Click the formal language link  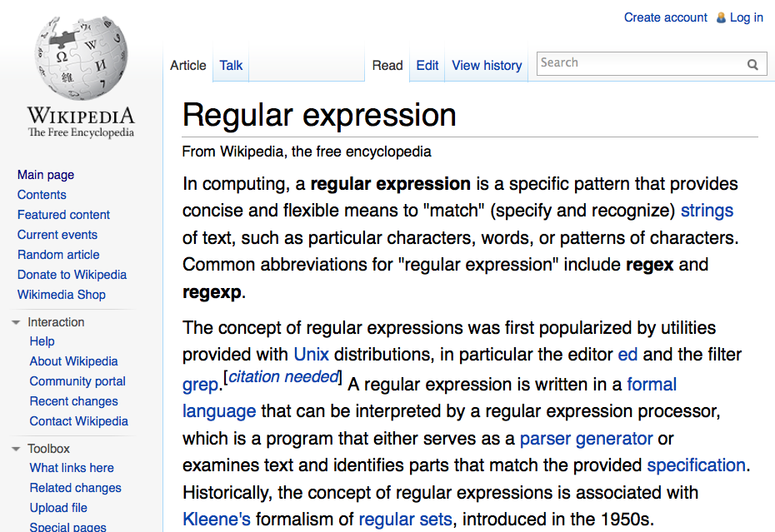(652, 384)
